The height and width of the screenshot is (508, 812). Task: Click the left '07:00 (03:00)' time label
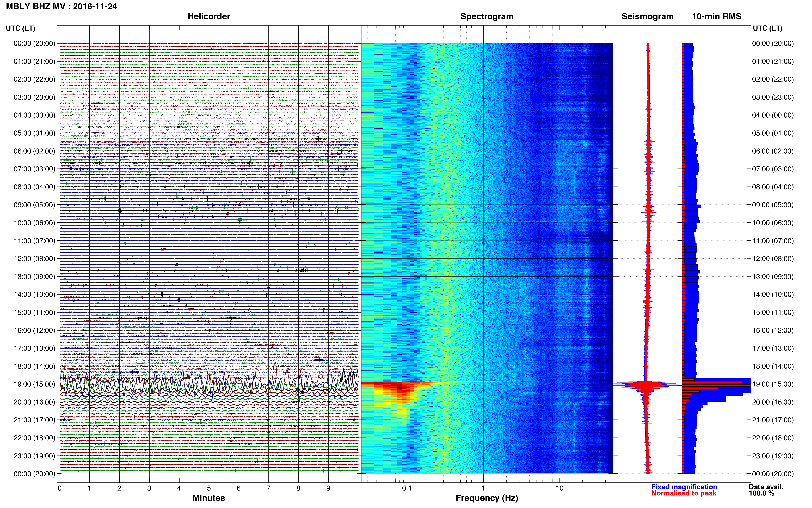click(x=34, y=169)
